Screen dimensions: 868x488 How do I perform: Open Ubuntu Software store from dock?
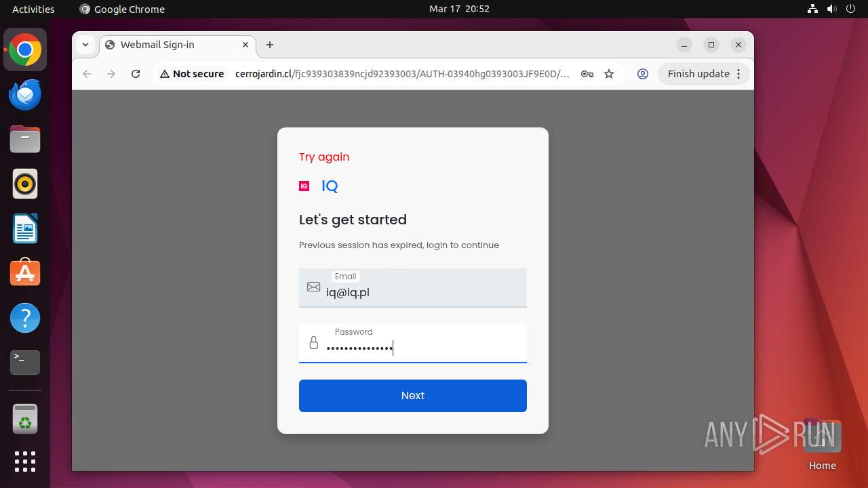click(x=25, y=273)
